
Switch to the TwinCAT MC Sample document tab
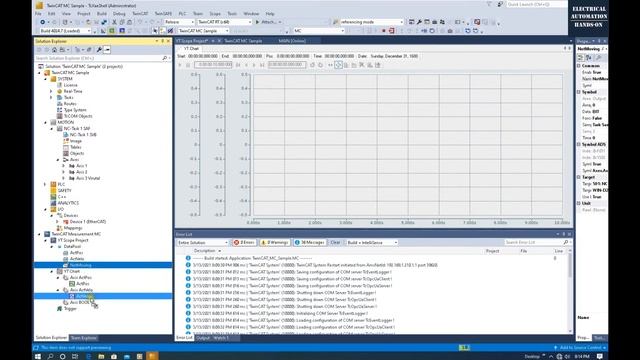(243, 41)
